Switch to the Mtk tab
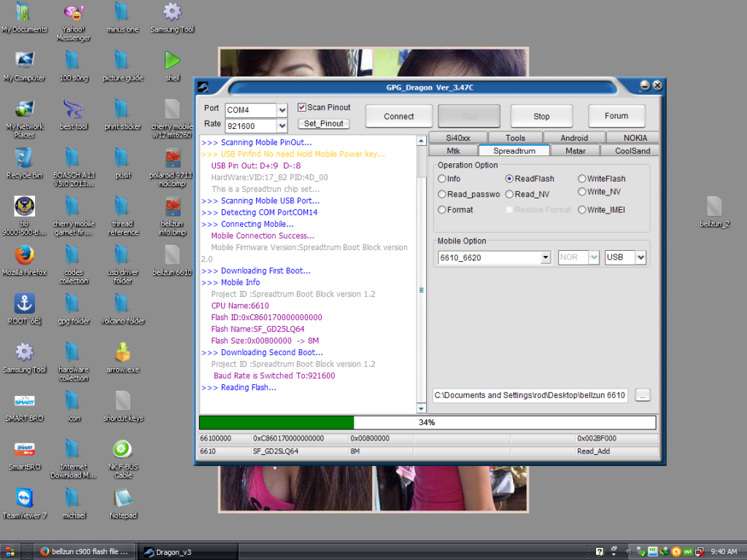 tap(453, 151)
